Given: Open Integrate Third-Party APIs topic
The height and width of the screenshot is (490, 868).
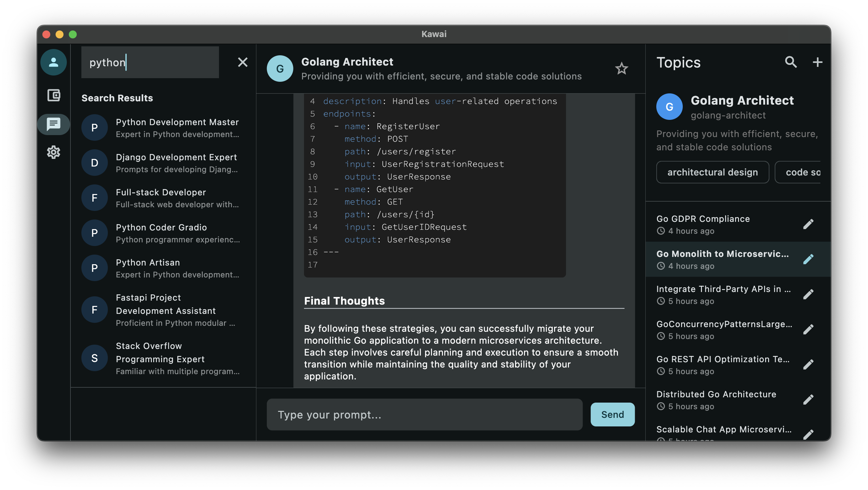Looking at the screenshot, I should (x=723, y=294).
